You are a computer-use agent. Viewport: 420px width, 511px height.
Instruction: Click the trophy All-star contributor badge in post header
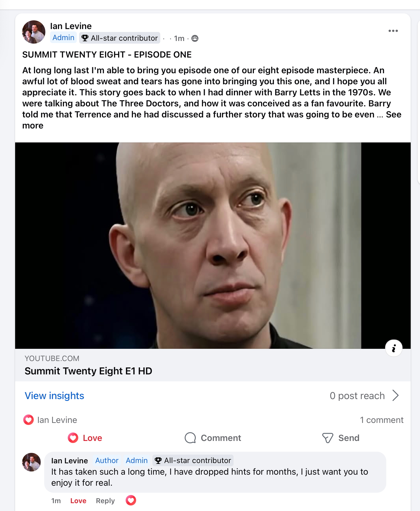(x=120, y=38)
